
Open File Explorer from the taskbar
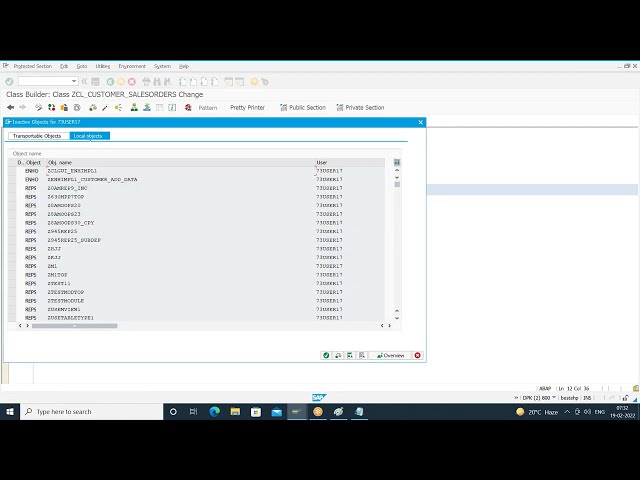(x=236, y=412)
